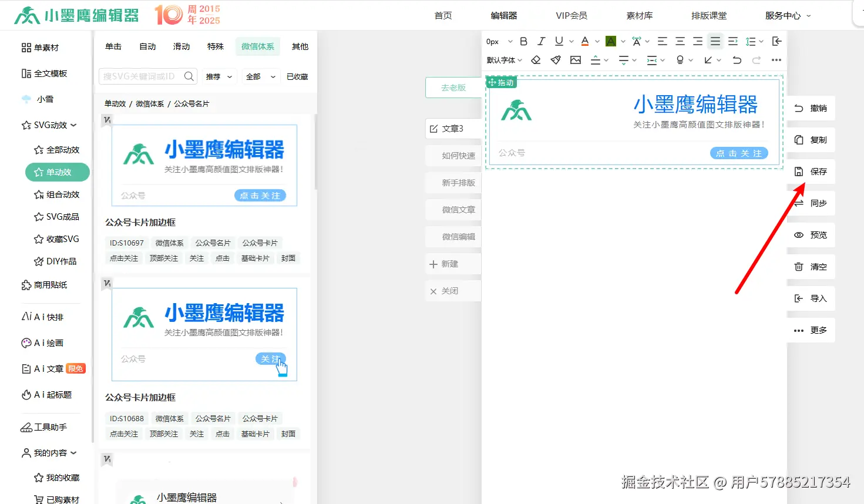
Task: Click the diagonal arrow icon in toolbar
Action: tap(708, 60)
